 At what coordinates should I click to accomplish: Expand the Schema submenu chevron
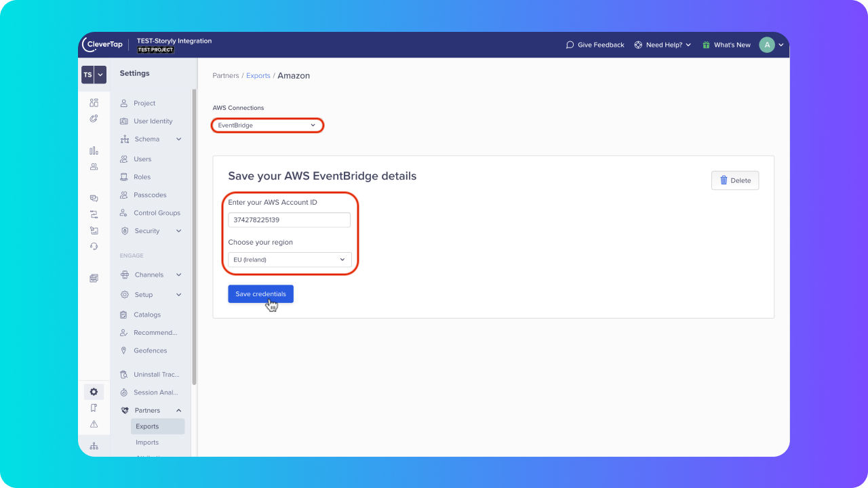coord(179,139)
